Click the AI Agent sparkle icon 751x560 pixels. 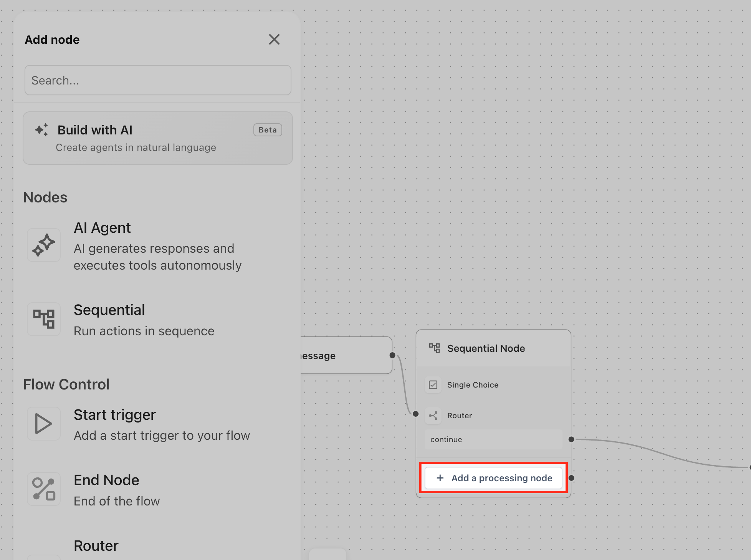tap(44, 245)
